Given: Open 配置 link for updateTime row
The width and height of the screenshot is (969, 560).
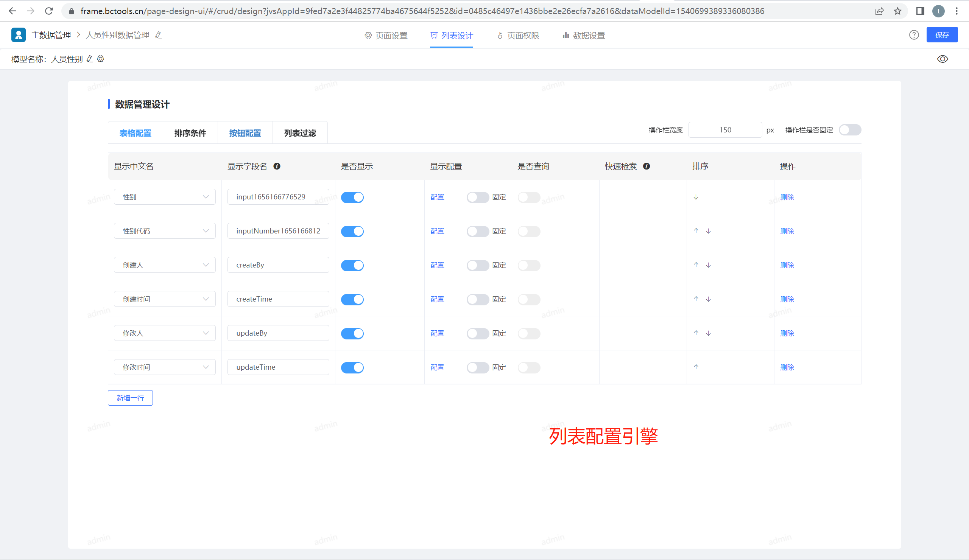Looking at the screenshot, I should (437, 367).
